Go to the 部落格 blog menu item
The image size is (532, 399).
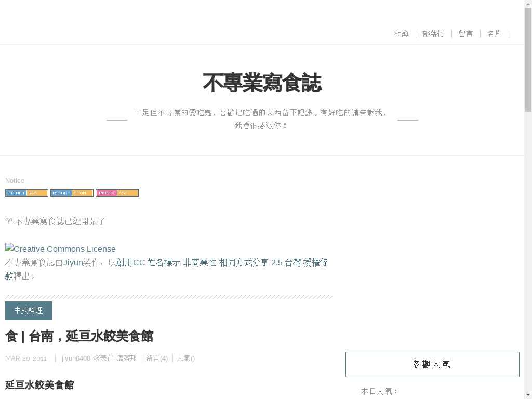pos(433,34)
